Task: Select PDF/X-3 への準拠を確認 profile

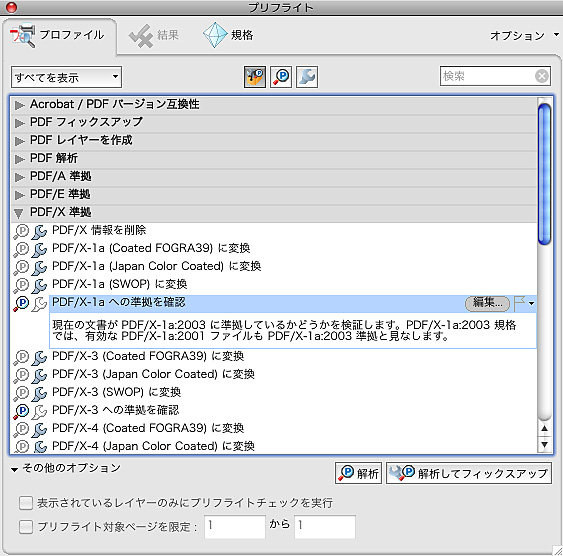Action: coord(115,410)
